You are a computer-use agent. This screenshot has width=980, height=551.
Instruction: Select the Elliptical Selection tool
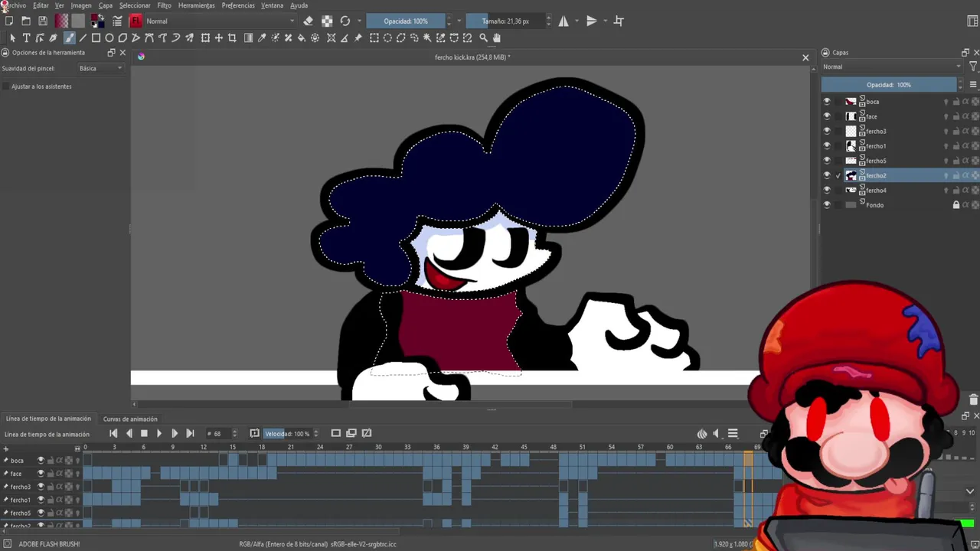[x=387, y=37]
